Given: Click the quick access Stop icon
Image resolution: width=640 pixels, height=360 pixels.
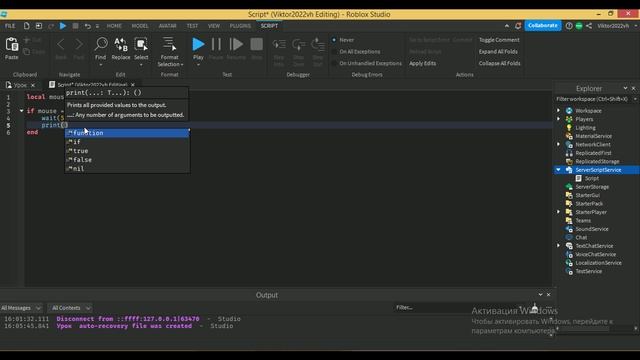Looking at the screenshot, I should (76, 26).
